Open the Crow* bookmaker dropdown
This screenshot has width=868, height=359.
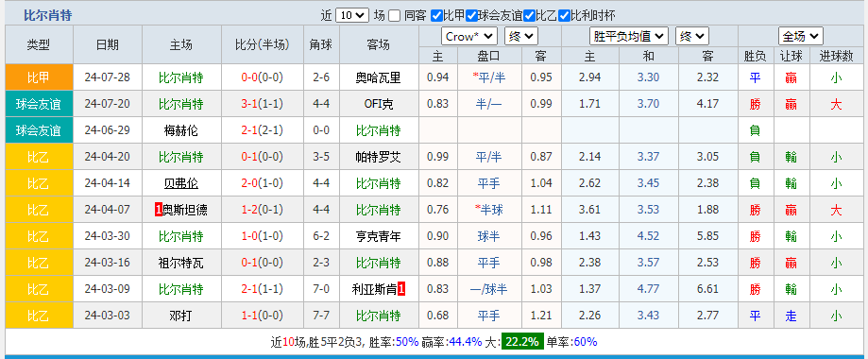(x=469, y=37)
